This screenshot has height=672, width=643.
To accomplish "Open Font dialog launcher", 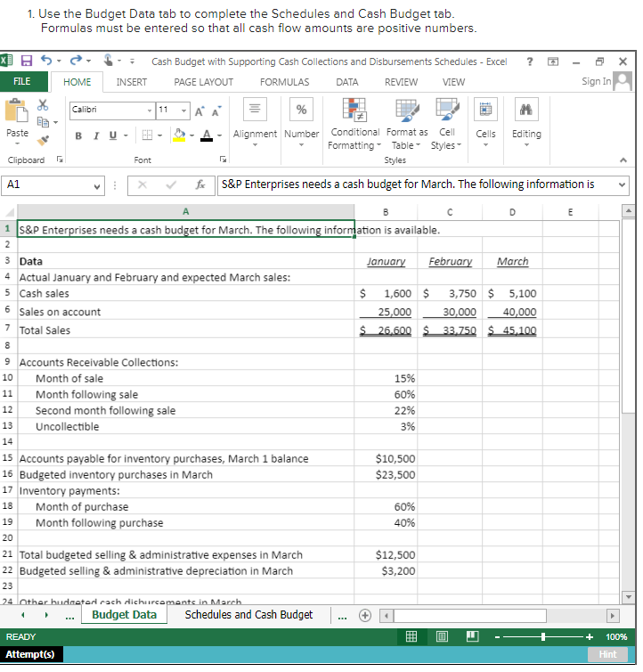I will [223, 160].
